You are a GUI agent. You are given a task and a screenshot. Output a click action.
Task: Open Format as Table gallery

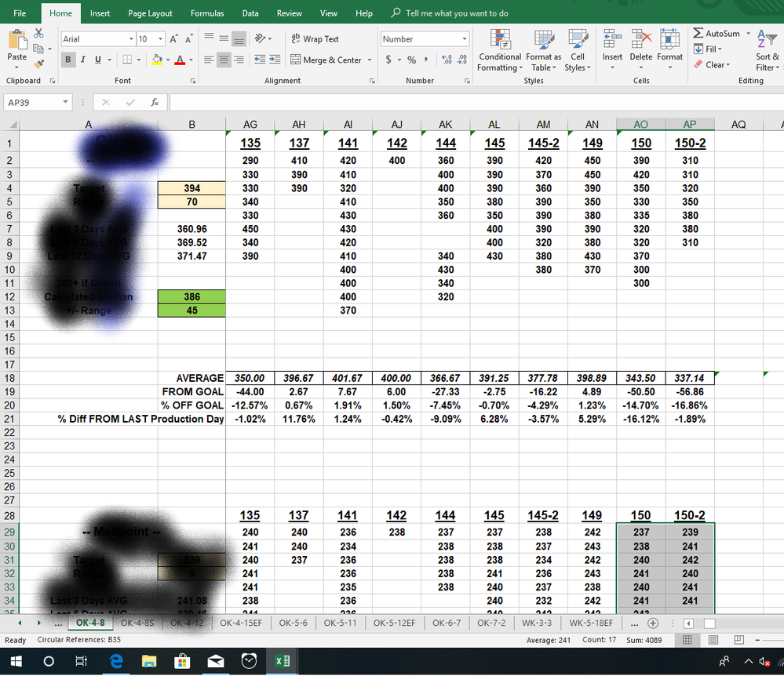544,50
